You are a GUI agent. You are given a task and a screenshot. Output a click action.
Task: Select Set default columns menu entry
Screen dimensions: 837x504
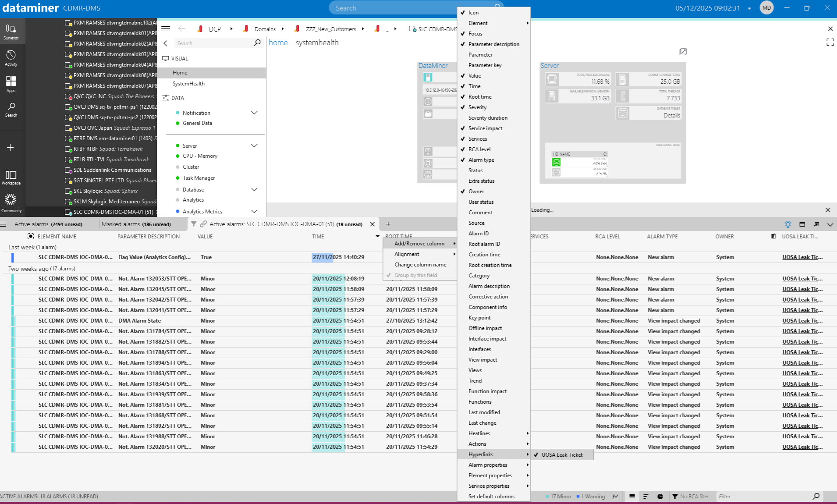491,497
